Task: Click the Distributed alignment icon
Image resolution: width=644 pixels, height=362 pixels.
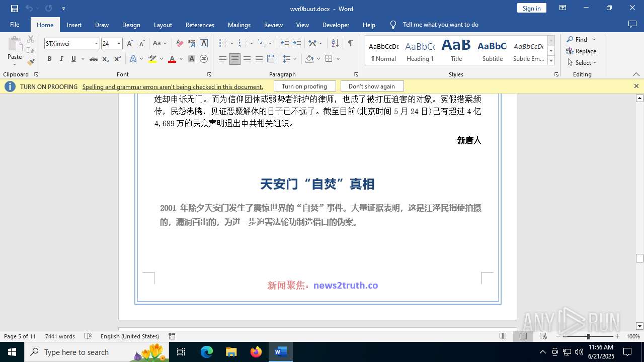Action: pyautogui.click(x=271, y=59)
